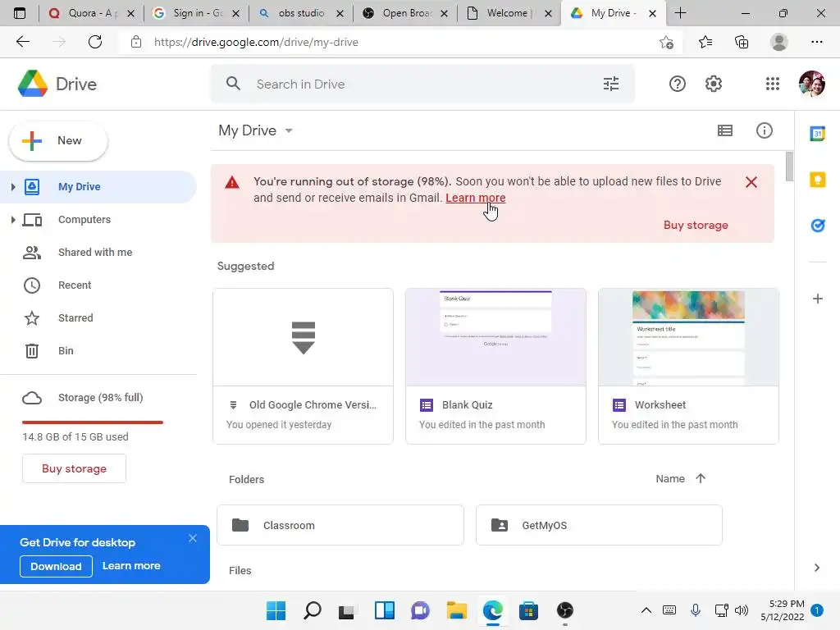Click the New button

pyautogui.click(x=58, y=141)
